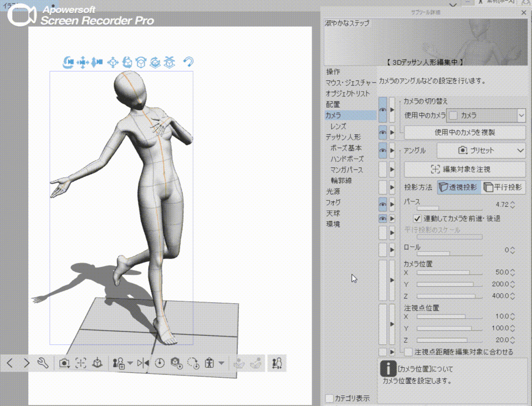Toggle the magnet snap icon above figure
The image size is (532, 406).
(188, 62)
